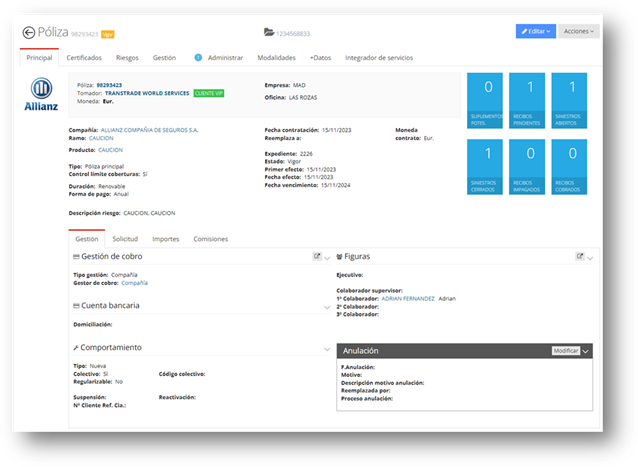Open the ADRIAN FERNANDEZ collaborator link
The width and height of the screenshot is (638, 467).
click(x=408, y=299)
